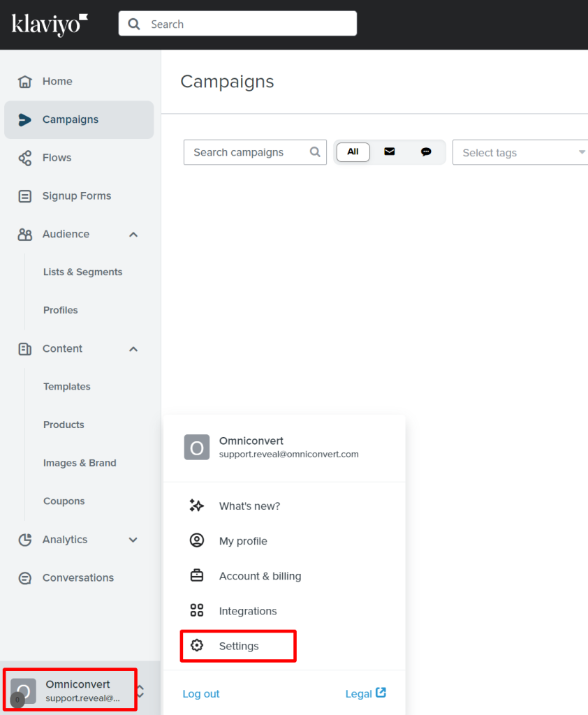Open Lists & Segments in sidebar

point(82,272)
